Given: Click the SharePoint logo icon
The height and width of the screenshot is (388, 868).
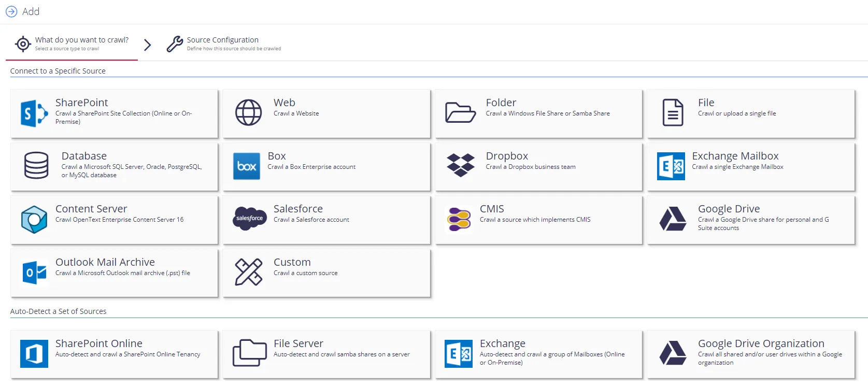Looking at the screenshot, I should [x=34, y=113].
